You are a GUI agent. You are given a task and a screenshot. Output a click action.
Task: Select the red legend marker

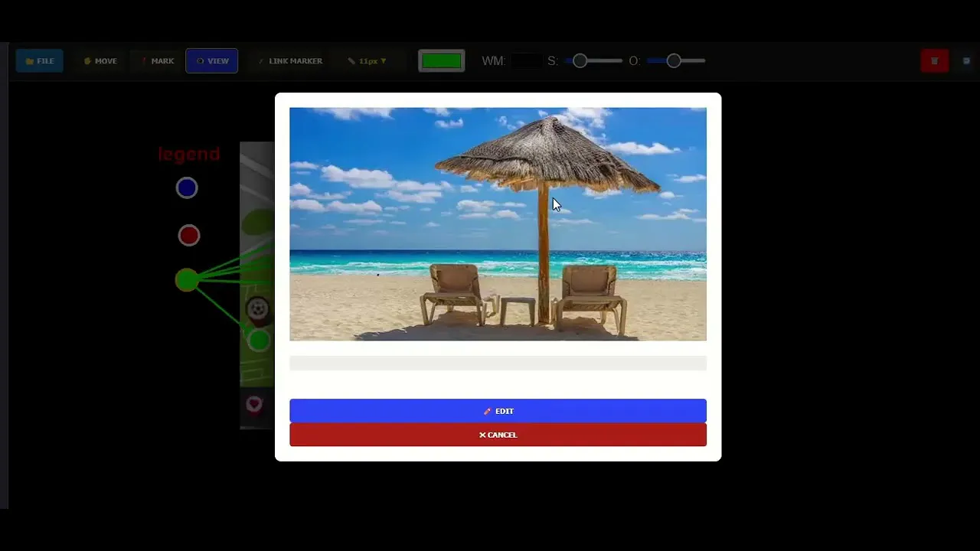point(189,235)
